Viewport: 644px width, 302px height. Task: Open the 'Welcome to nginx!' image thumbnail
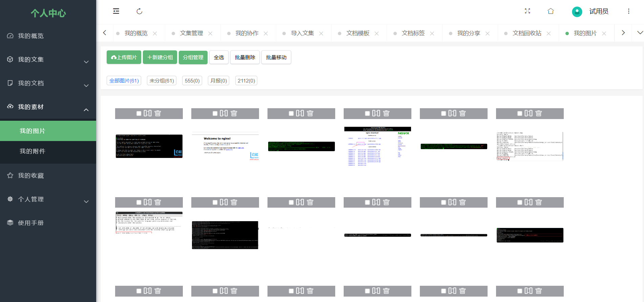225,146
